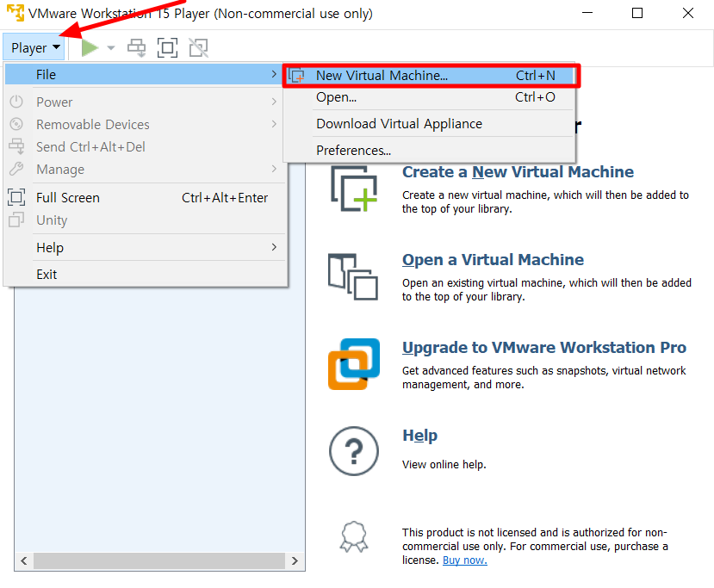This screenshot has width=714, height=588.
Task: Click the Removable Devices disc icon
Action: coord(16,124)
